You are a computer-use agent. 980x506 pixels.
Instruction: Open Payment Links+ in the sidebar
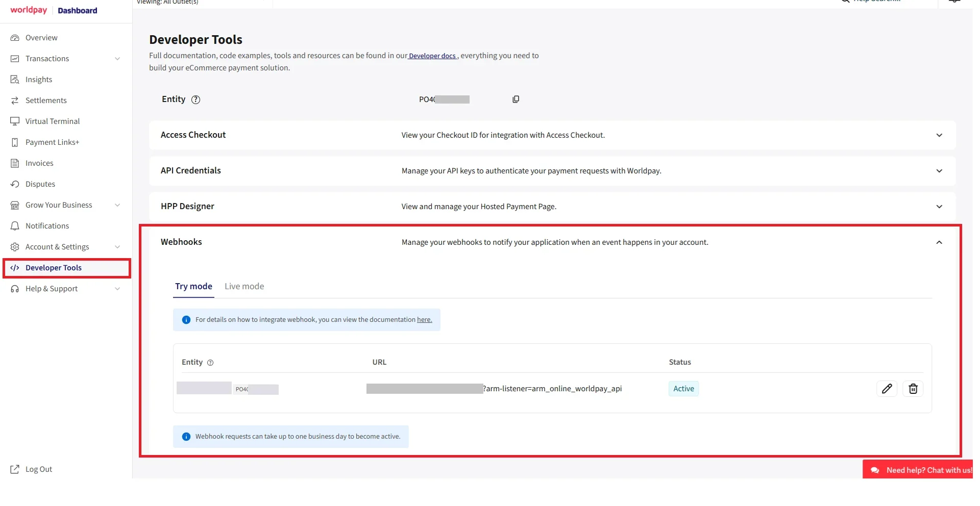pyautogui.click(x=52, y=142)
